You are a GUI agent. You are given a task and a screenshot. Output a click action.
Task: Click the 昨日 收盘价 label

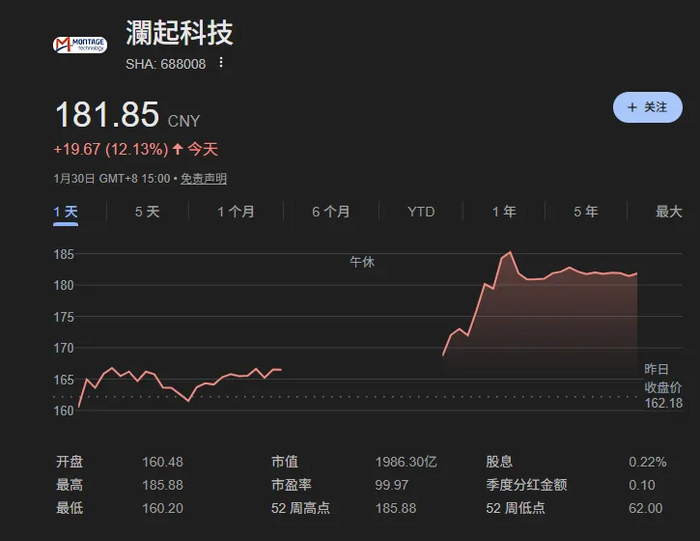(663, 378)
